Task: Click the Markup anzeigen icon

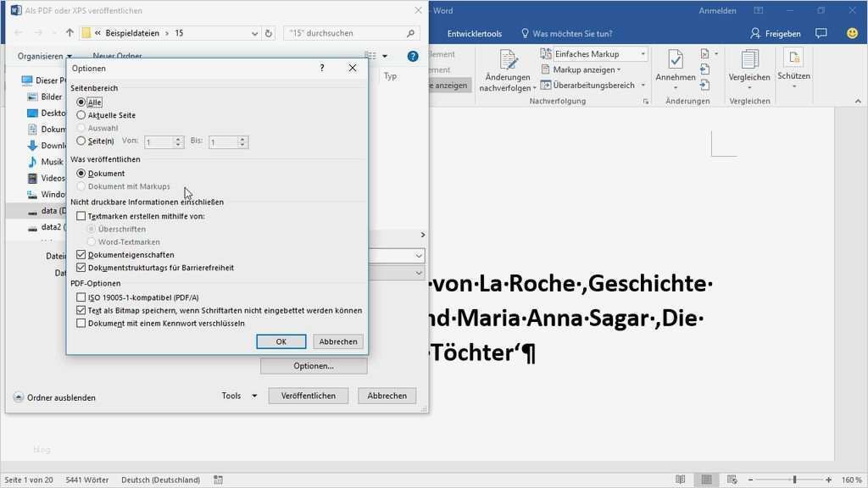Action: (545, 69)
